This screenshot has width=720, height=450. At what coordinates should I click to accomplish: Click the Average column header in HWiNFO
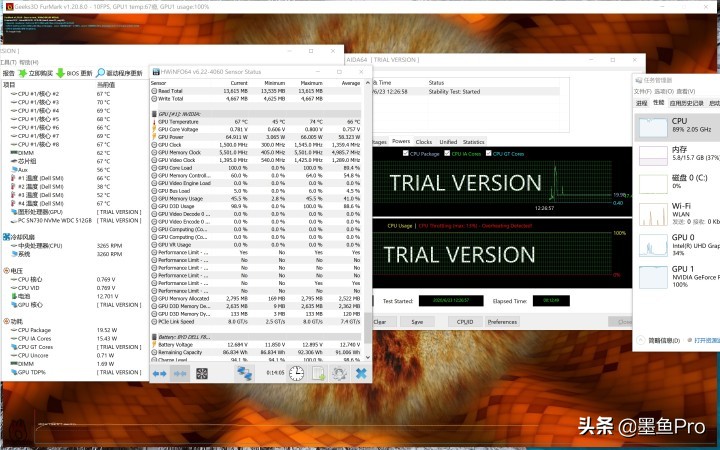[x=351, y=83]
